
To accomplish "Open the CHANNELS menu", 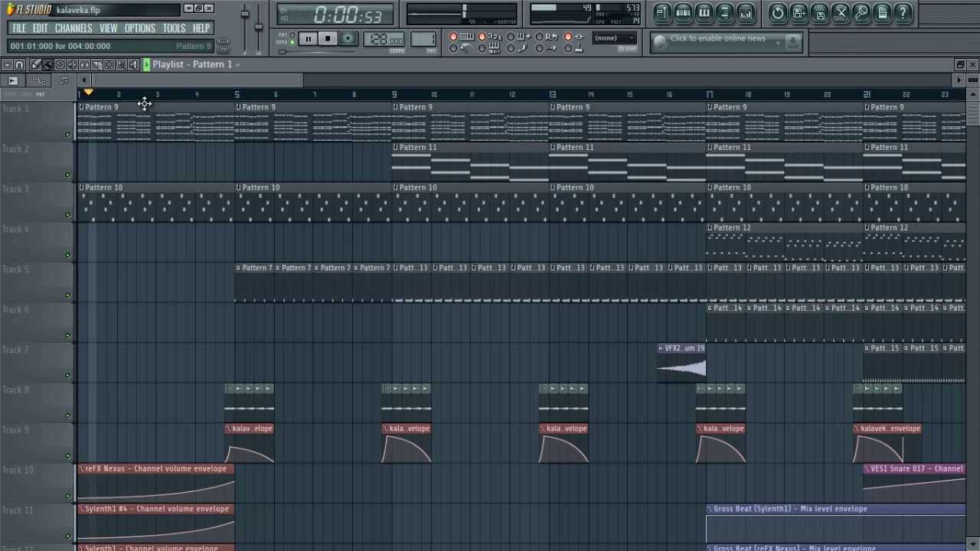I will tap(73, 28).
